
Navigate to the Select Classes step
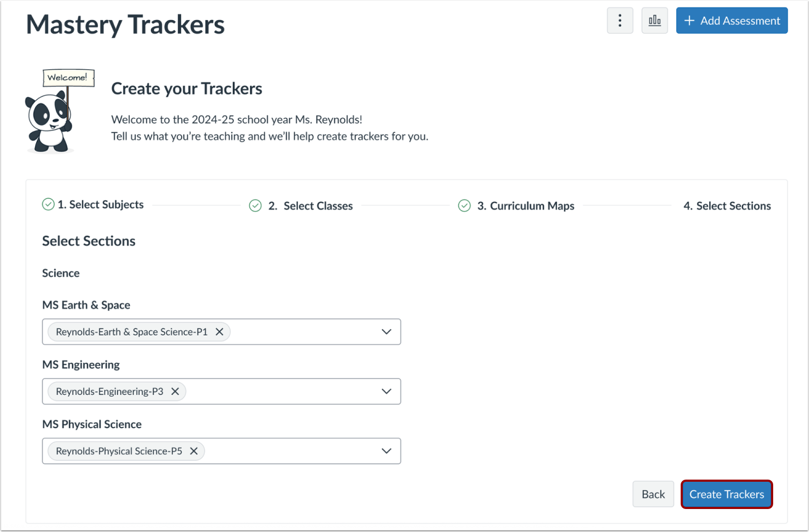[318, 205]
